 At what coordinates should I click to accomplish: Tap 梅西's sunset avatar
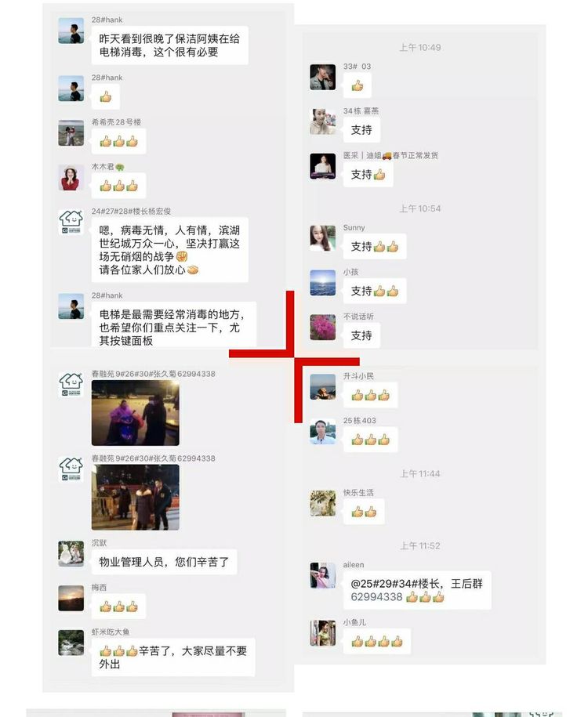click(x=71, y=598)
